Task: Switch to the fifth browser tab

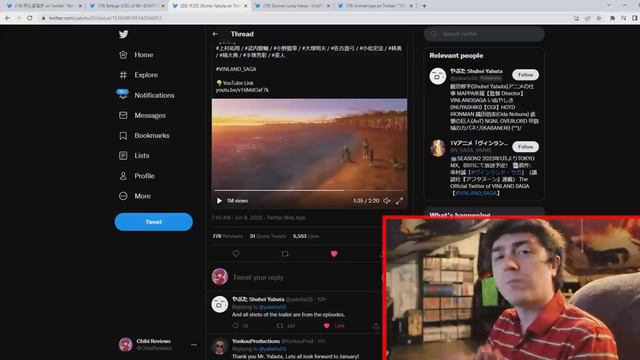Action: coord(375,6)
